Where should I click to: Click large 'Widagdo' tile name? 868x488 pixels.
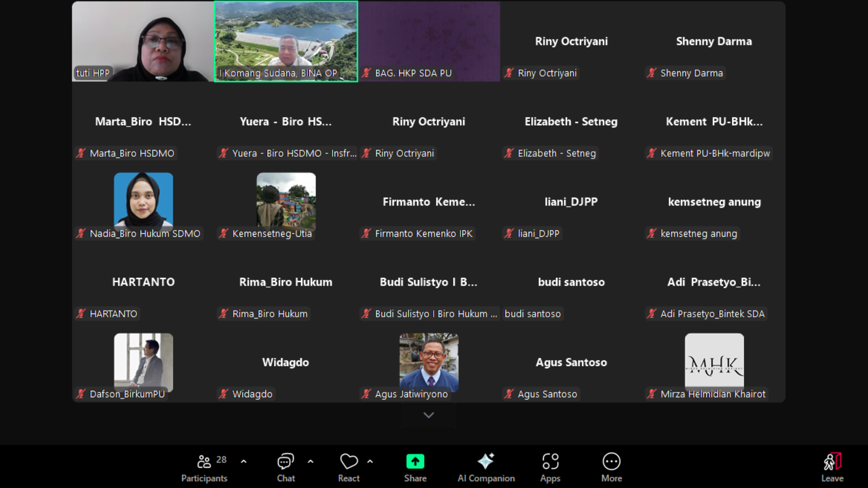tap(286, 362)
